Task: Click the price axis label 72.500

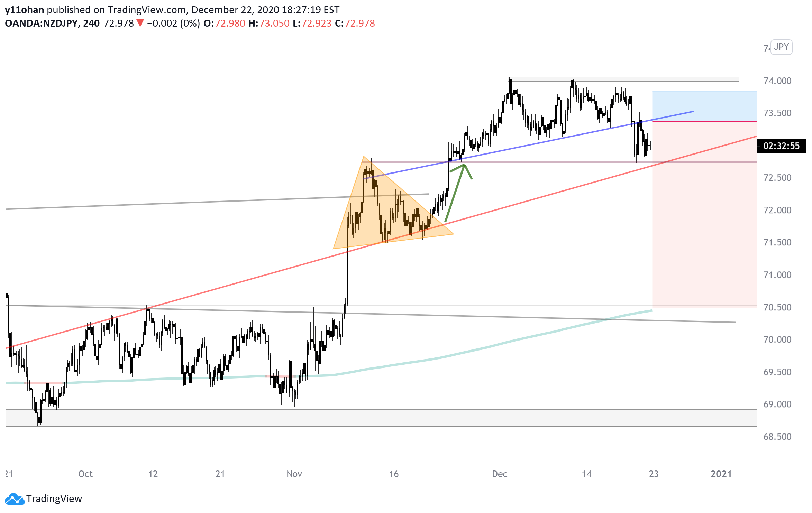Action: 777,178
